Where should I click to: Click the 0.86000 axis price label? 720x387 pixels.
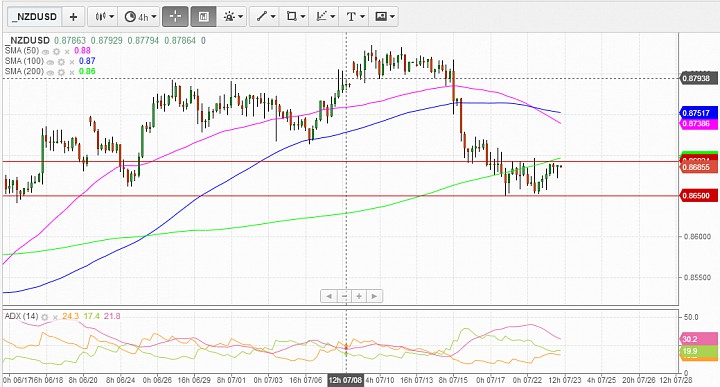click(698, 236)
